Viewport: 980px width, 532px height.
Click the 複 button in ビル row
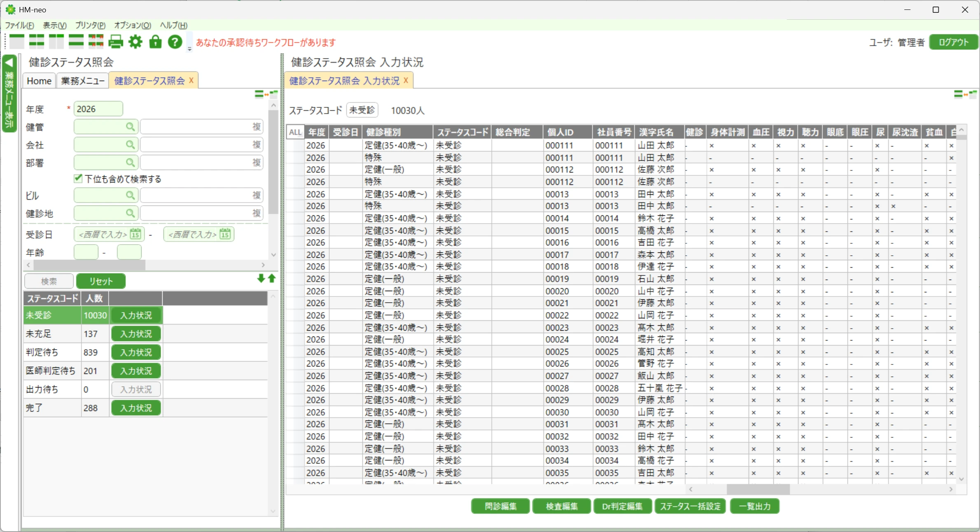coord(257,195)
